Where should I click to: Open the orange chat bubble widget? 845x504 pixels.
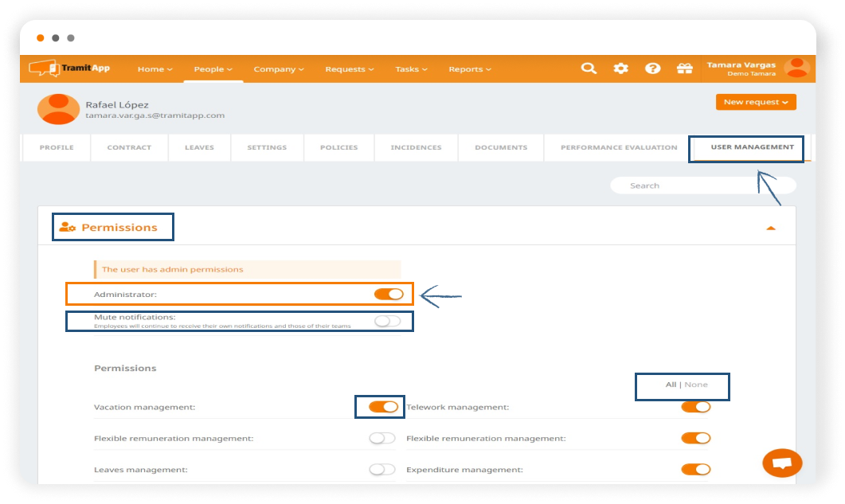click(x=781, y=463)
